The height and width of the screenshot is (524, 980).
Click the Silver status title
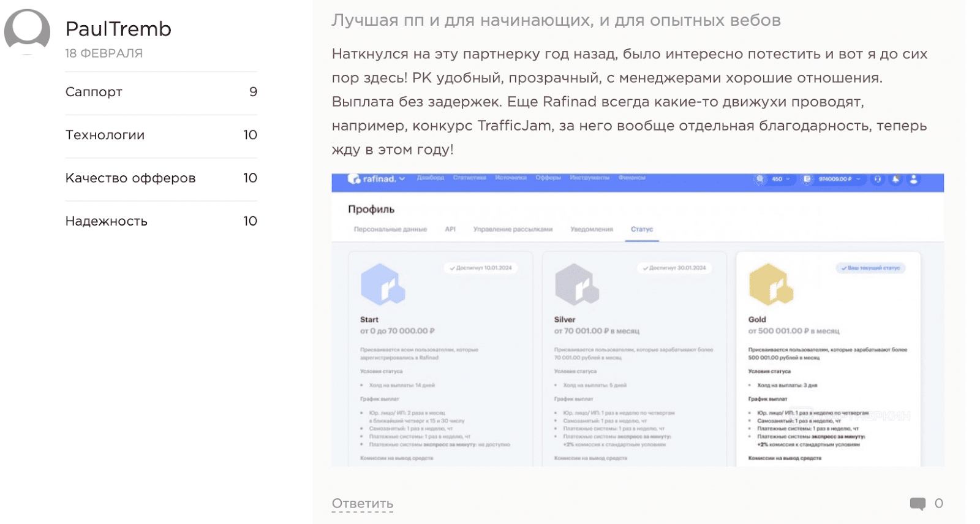coord(565,319)
